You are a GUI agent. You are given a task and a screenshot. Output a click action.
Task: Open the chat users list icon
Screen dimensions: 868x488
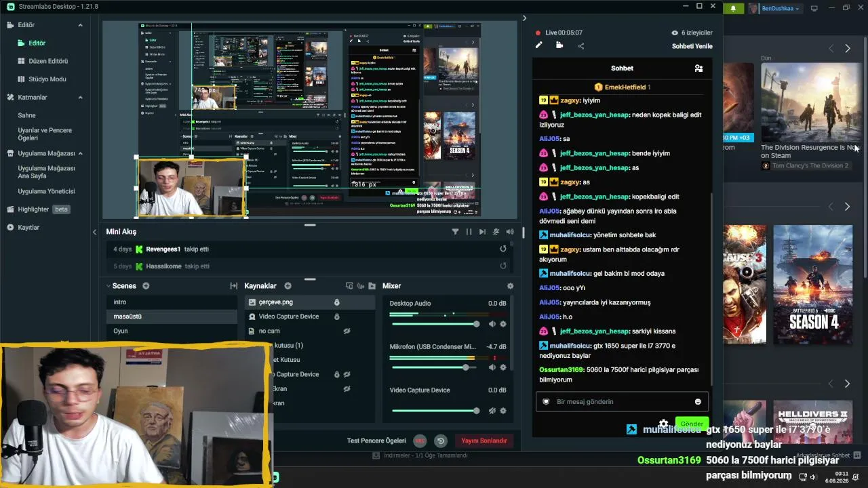click(698, 68)
